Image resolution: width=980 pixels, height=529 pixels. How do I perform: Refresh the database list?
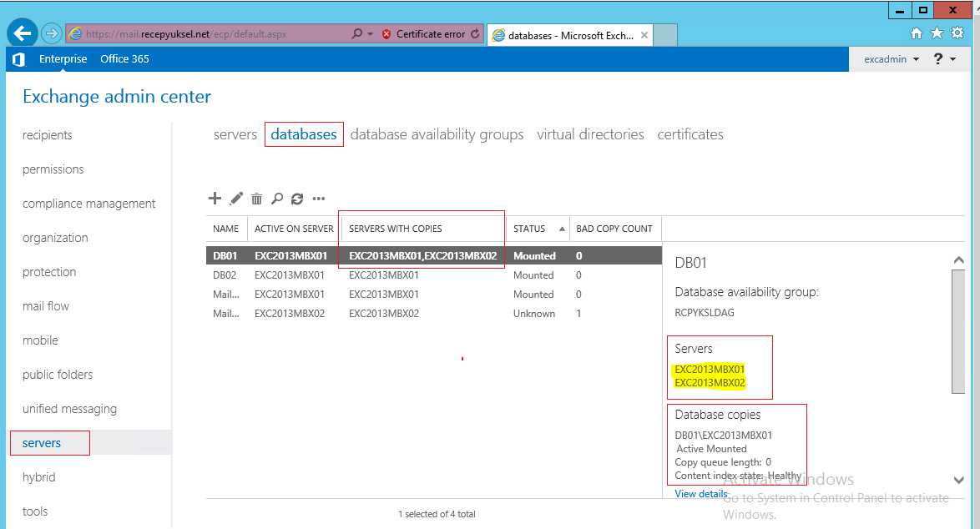point(297,199)
